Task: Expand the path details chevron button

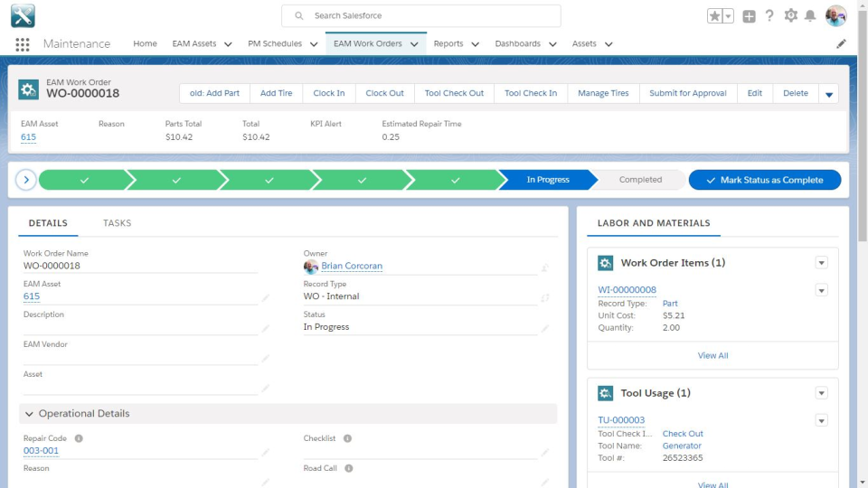Action: [26, 180]
